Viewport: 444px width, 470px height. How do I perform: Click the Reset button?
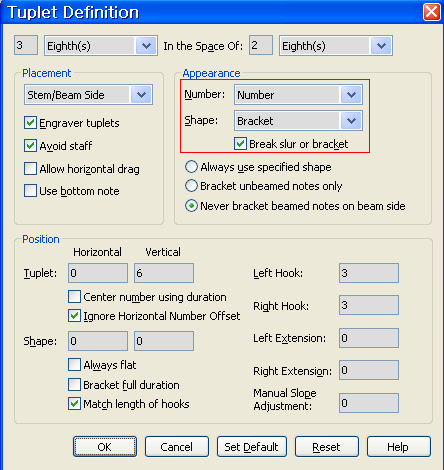pos(327,447)
